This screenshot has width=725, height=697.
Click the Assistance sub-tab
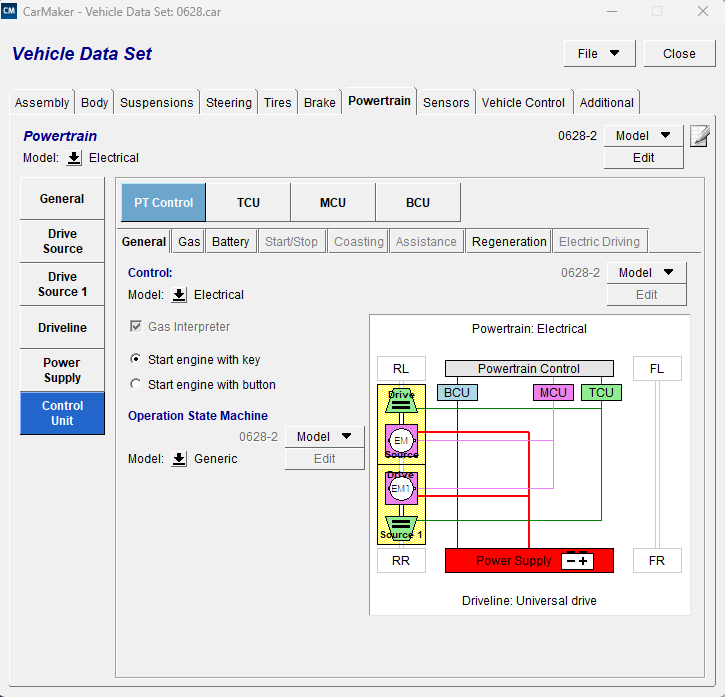pyautogui.click(x=426, y=241)
